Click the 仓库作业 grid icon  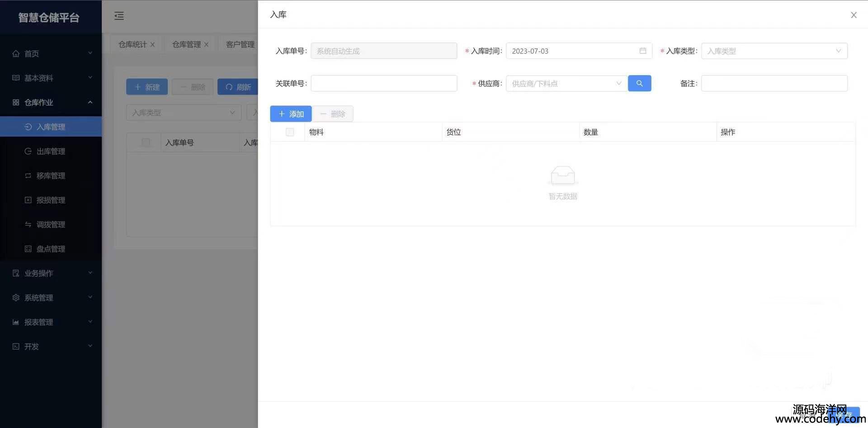[16, 102]
